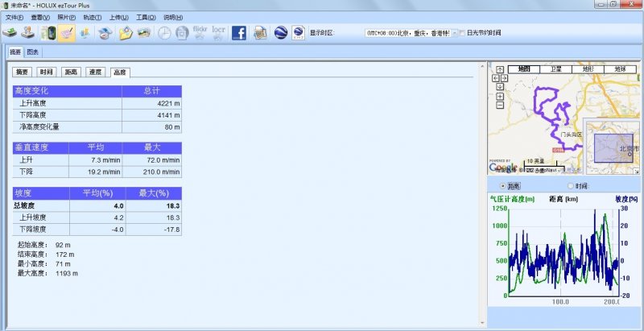Select the 距离 radio button

pyautogui.click(x=503, y=185)
